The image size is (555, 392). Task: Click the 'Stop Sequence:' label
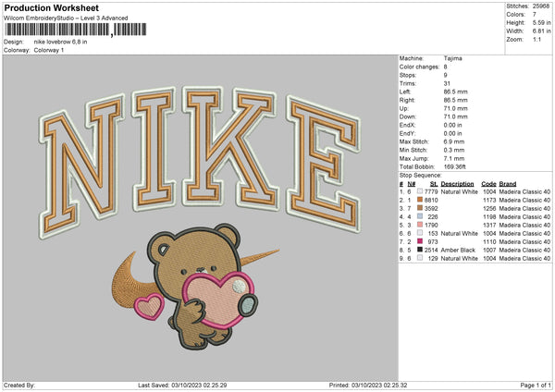coord(421,175)
